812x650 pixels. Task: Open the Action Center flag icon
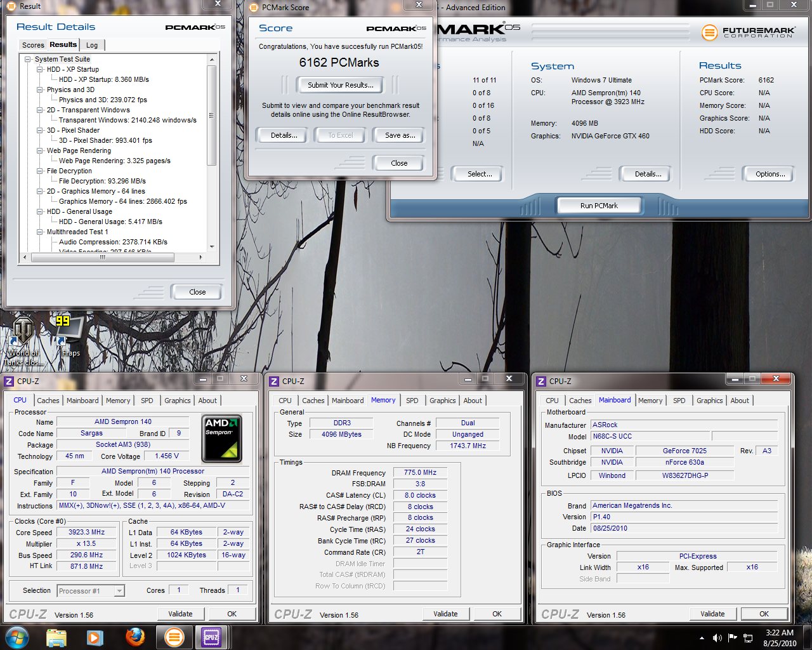coord(733,638)
